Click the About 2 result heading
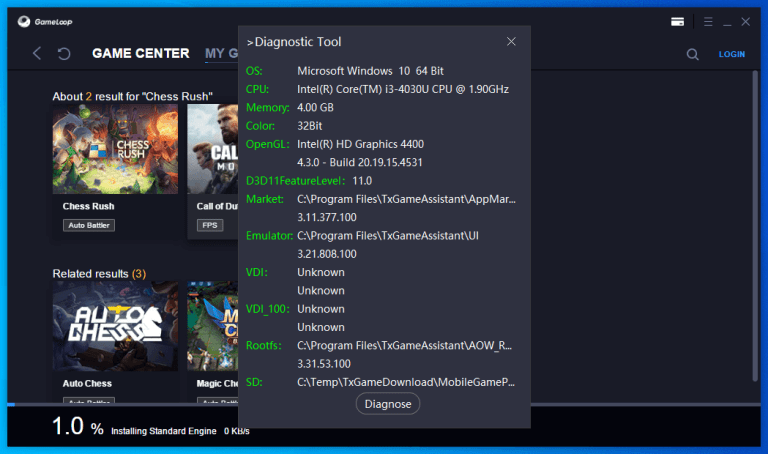Image resolution: width=768 pixels, height=454 pixels. coord(132,96)
